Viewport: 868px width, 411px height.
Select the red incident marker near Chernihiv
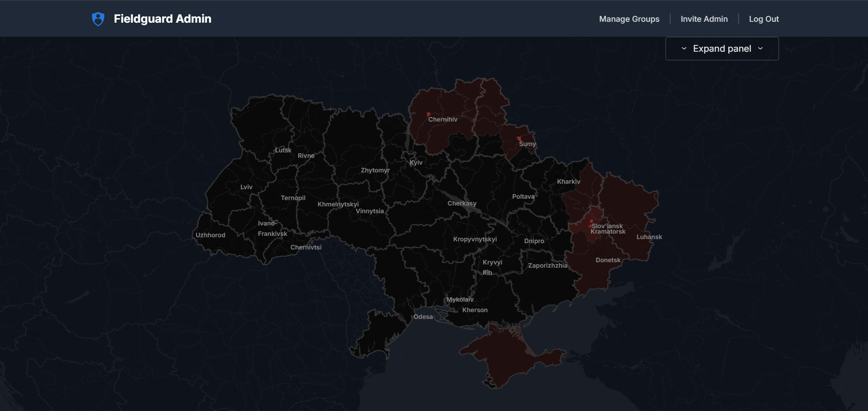(x=428, y=114)
